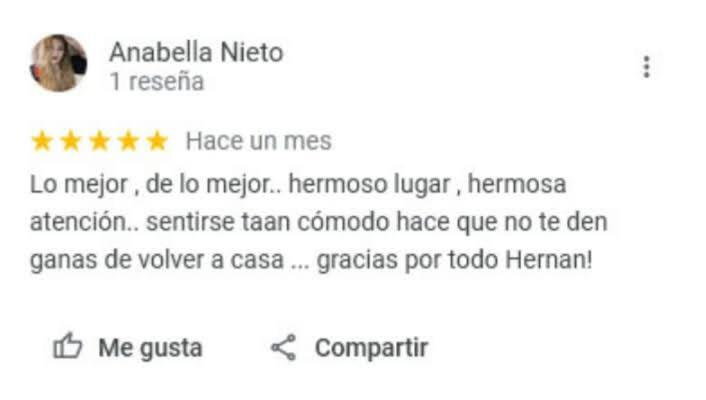Click the word 'Hernan!' in the review
This screenshot has width=706, height=400.
tap(549, 259)
